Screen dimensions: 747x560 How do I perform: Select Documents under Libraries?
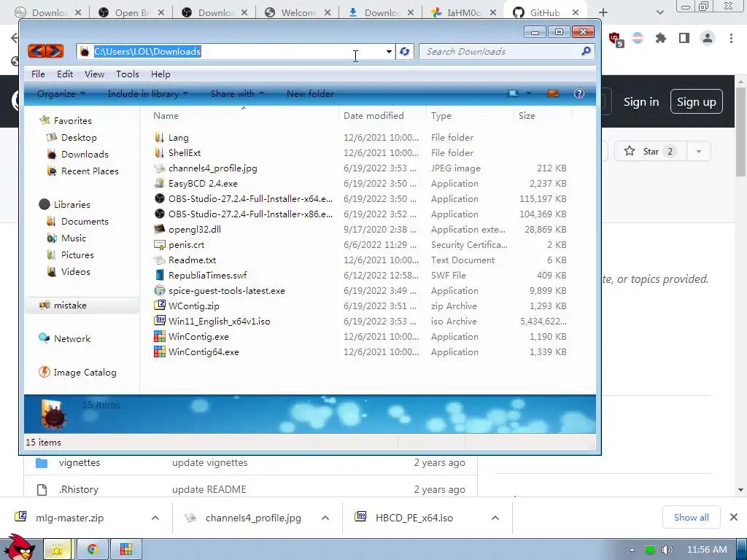click(x=85, y=222)
